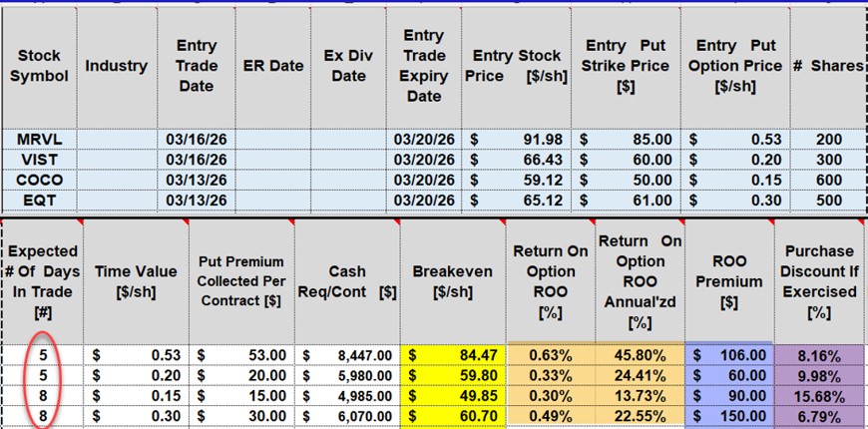Select the shares cell showing 600
The image size is (868, 429).
coord(828,181)
